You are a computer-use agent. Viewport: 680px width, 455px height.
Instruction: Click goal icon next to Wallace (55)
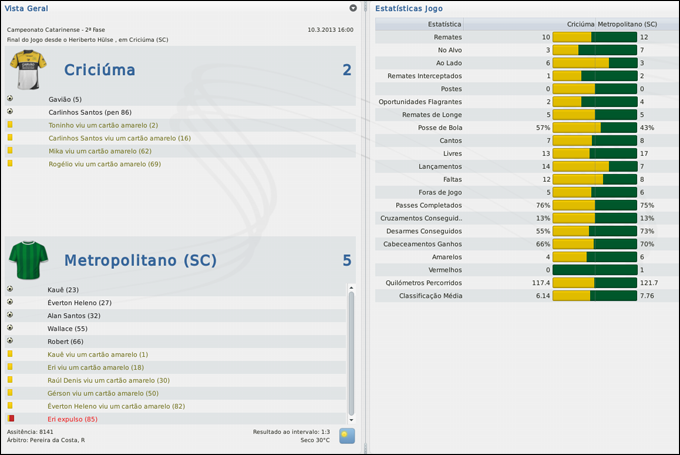10,328
